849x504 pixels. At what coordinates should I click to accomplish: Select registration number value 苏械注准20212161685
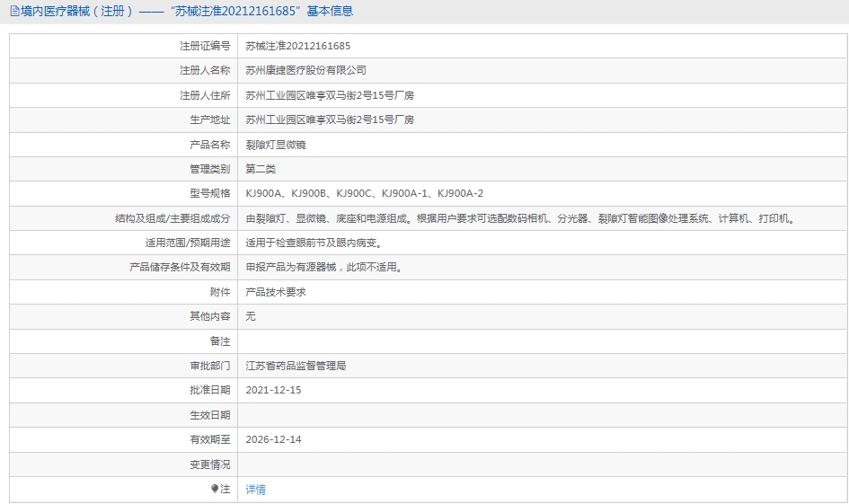[297, 46]
